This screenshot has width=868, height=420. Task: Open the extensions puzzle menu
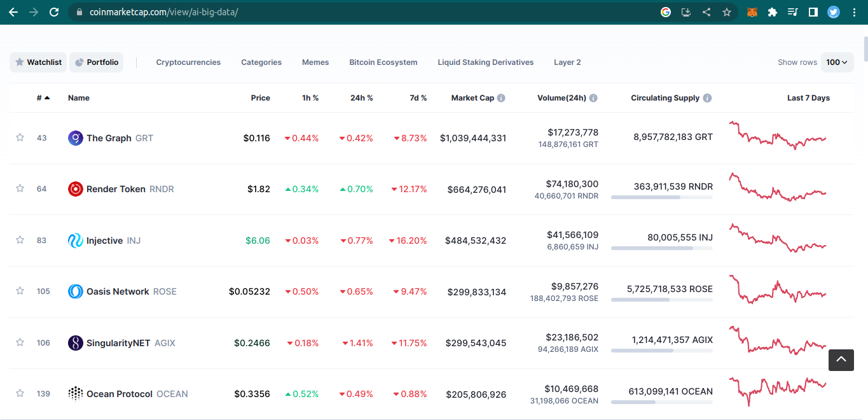[x=773, y=12]
